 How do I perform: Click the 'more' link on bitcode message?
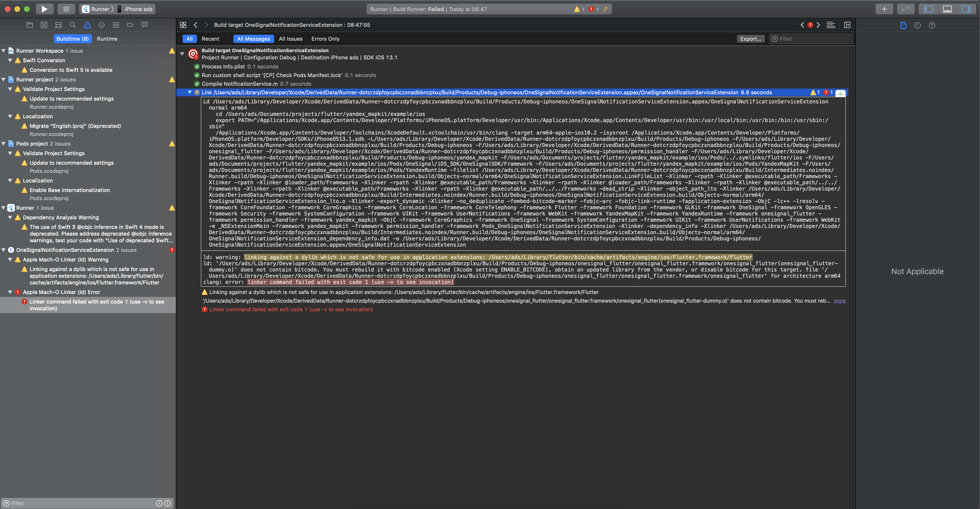(840, 301)
